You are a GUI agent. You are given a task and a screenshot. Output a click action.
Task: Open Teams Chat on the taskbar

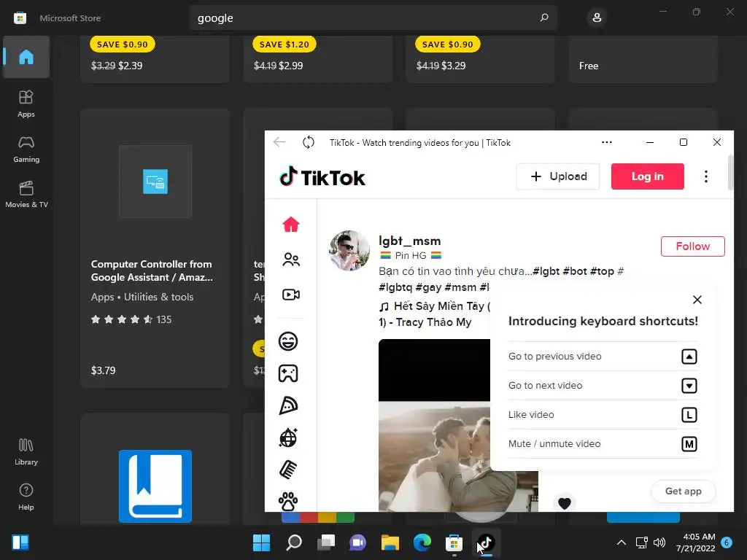pos(357,542)
